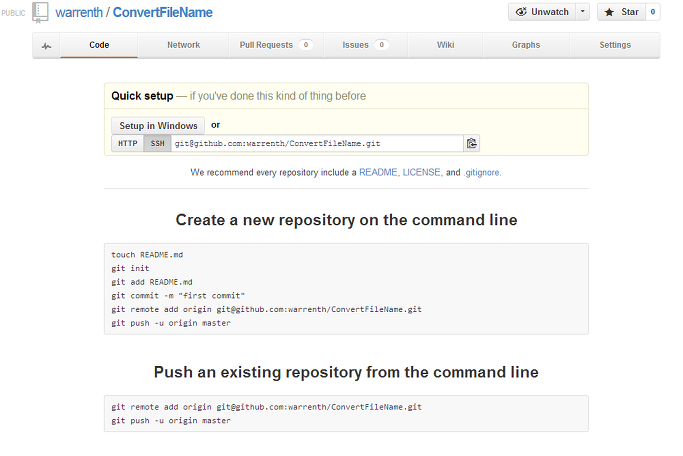Viewport: 683px width, 456px height.
Task: Click the 'git init' command line
Action: [130, 268]
